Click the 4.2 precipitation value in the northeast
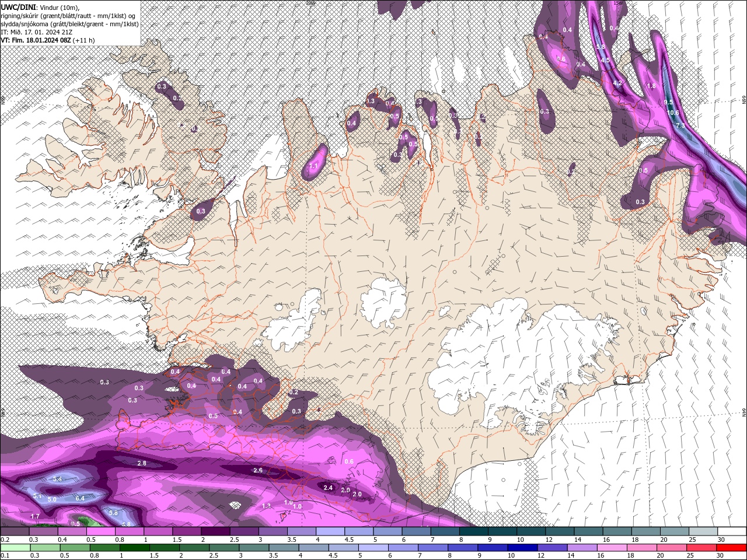Screen dimensions: 747x560 tap(618, 83)
